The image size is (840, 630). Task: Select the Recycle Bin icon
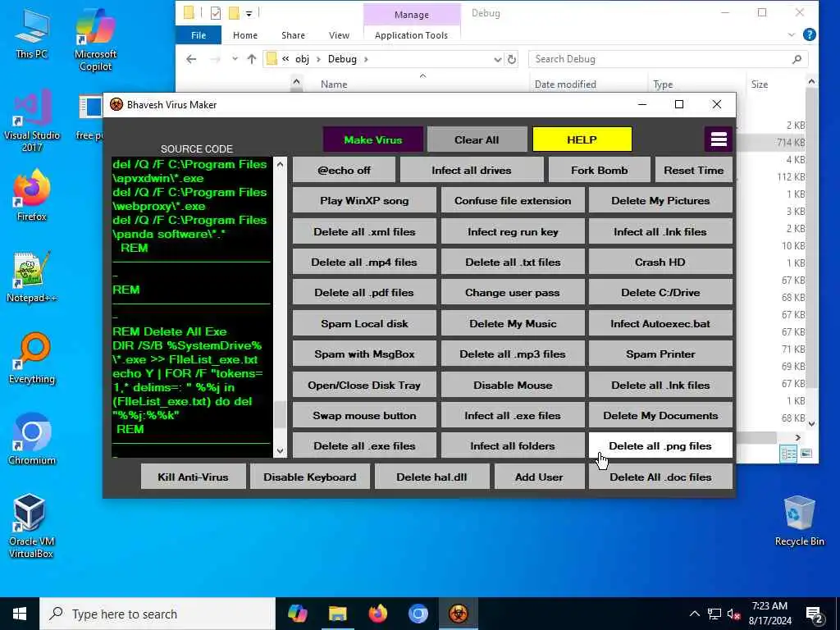(799, 520)
